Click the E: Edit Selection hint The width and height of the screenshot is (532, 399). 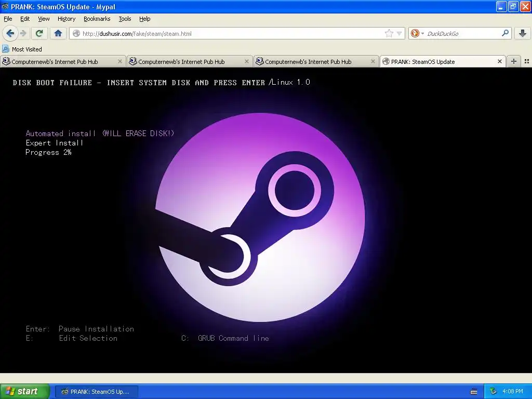pos(72,338)
